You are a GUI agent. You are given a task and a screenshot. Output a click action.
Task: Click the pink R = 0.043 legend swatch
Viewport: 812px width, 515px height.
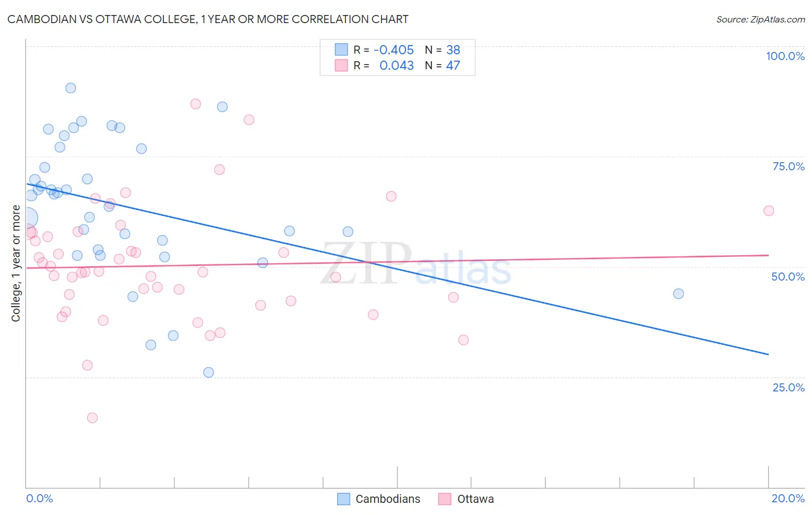[341, 65]
